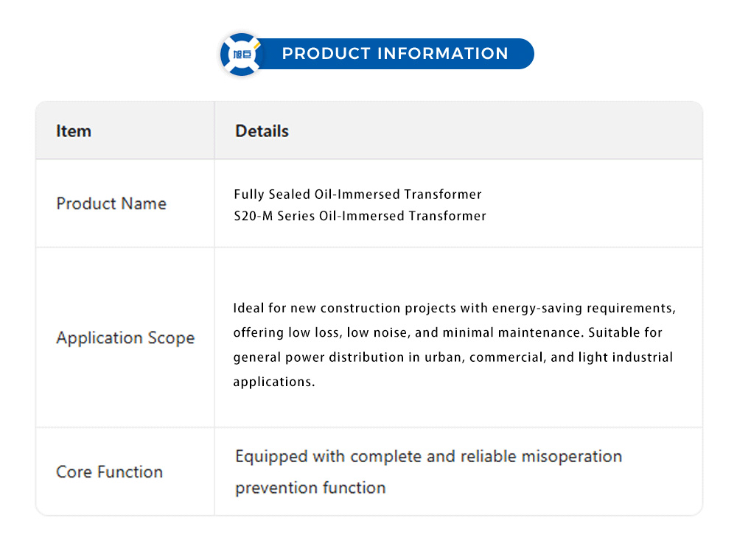Select the S20-M Series Oil-Immersed Transformer line
This screenshot has height=560, width=737.
[360, 216]
